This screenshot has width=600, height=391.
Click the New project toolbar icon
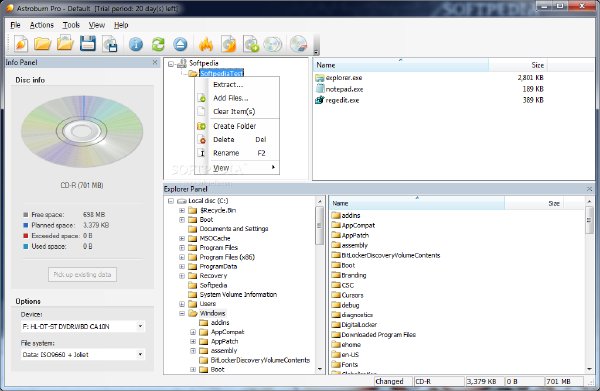pyautogui.click(x=21, y=44)
